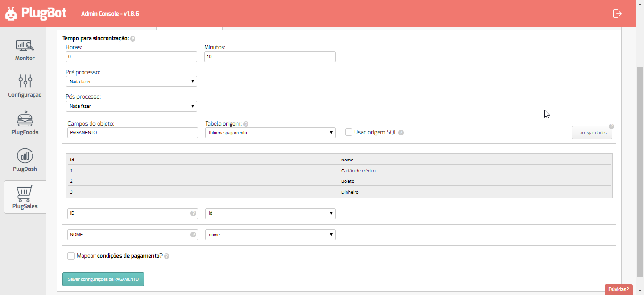This screenshot has width=644, height=295.
Task: Open the PlugFoods burger section
Action: pos(25,123)
